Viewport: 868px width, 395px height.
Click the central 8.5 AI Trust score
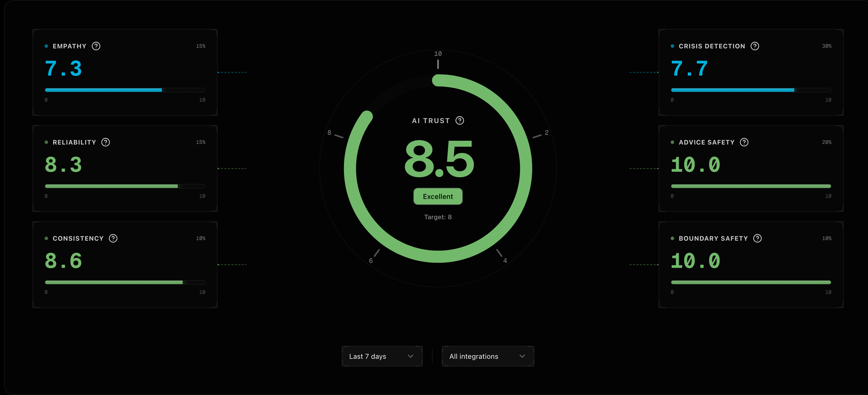(x=439, y=159)
